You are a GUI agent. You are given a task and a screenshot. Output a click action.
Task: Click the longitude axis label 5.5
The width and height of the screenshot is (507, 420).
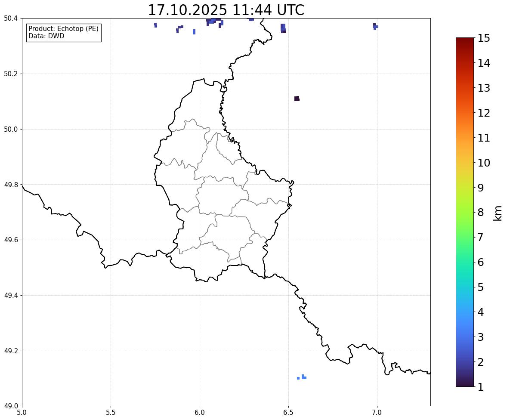[x=111, y=413]
